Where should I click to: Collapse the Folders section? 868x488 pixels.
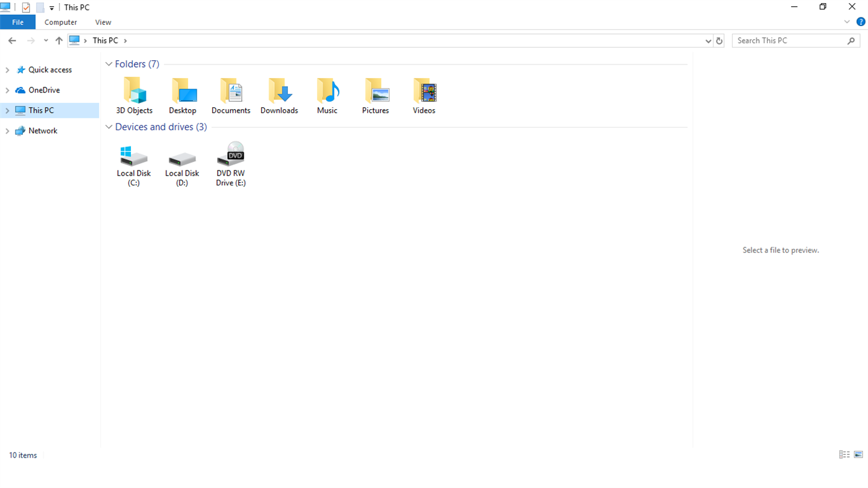(x=109, y=64)
